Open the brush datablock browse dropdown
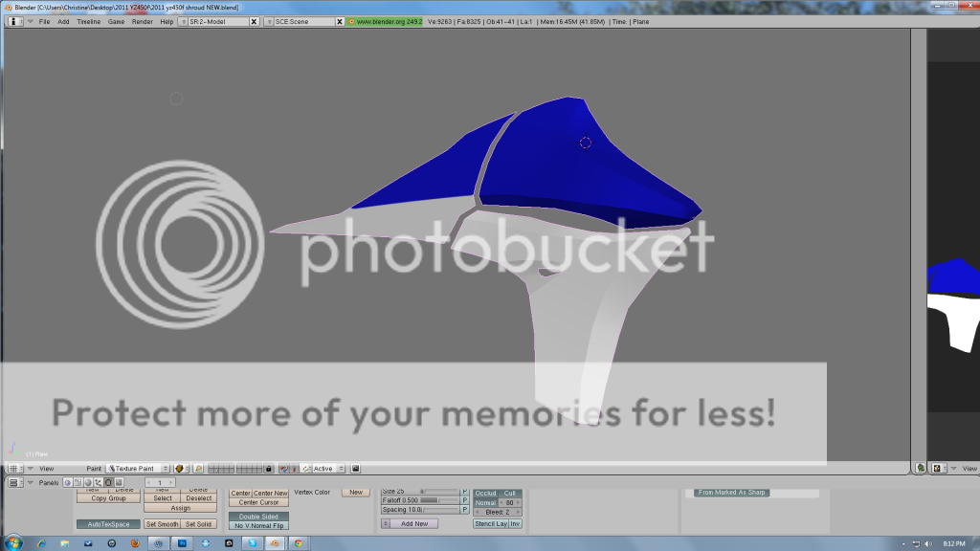This screenshot has height=551, width=980. pos(386,524)
